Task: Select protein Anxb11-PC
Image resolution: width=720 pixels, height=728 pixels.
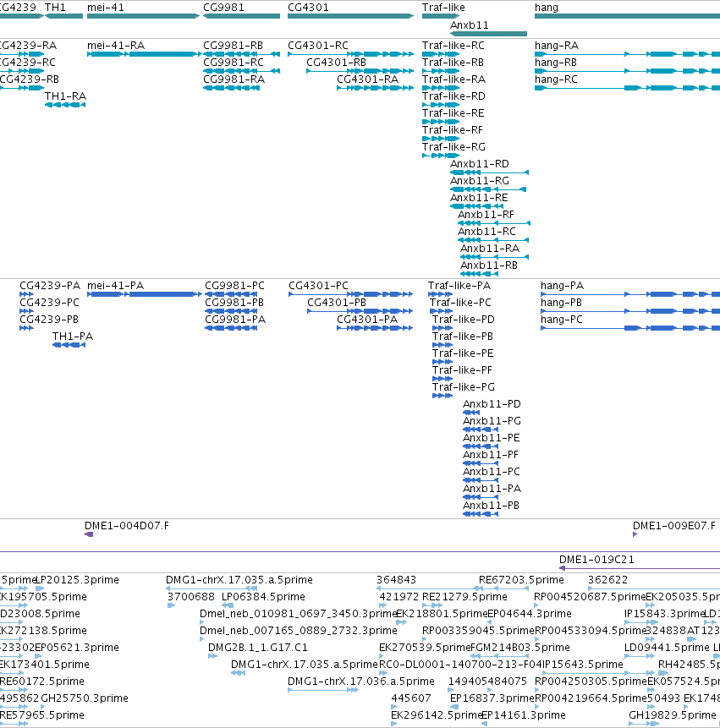Action: (491, 472)
